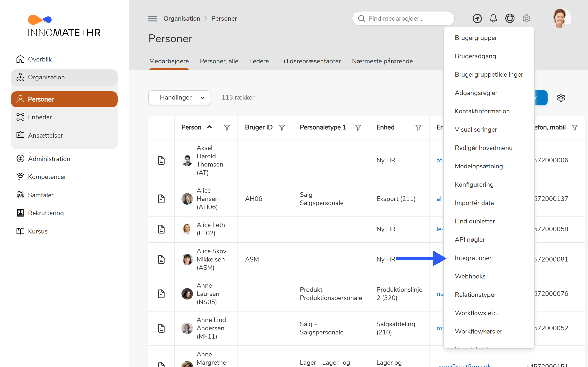
Task: Filter the Personaletype 1 column
Action: pyautogui.click(x=358, y=128)
